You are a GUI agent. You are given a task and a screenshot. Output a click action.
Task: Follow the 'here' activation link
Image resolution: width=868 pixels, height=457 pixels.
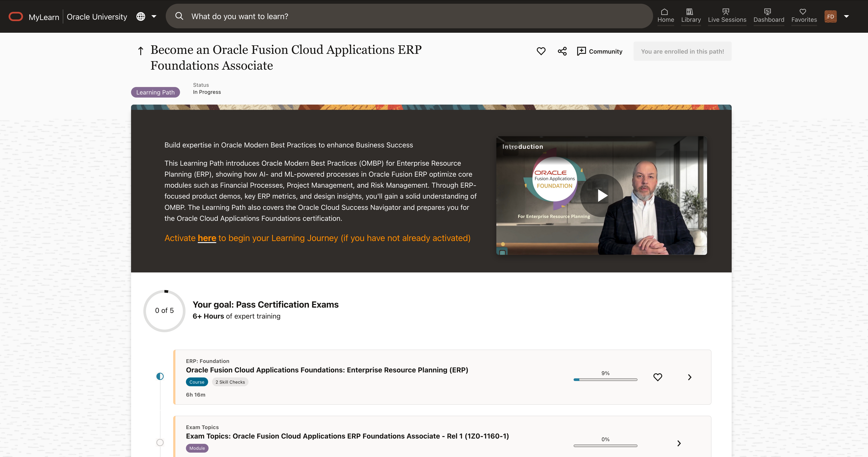tap(207, 238)
